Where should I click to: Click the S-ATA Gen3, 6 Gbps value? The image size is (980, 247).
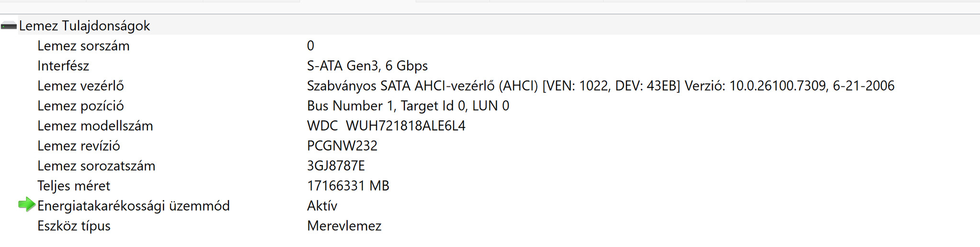click(x=367, y=66)
